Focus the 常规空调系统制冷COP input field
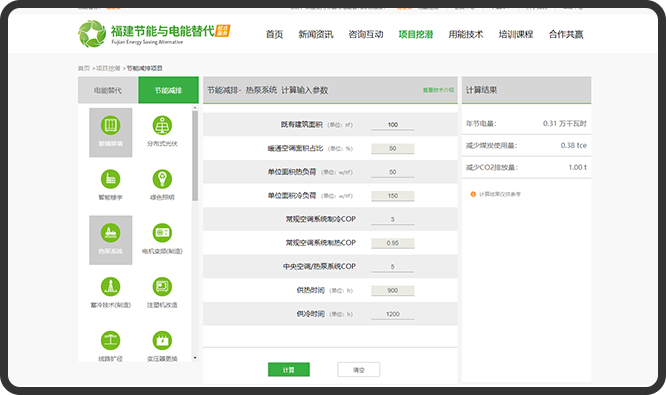This screenshot has width=666, height=395. tap(393, 219)
